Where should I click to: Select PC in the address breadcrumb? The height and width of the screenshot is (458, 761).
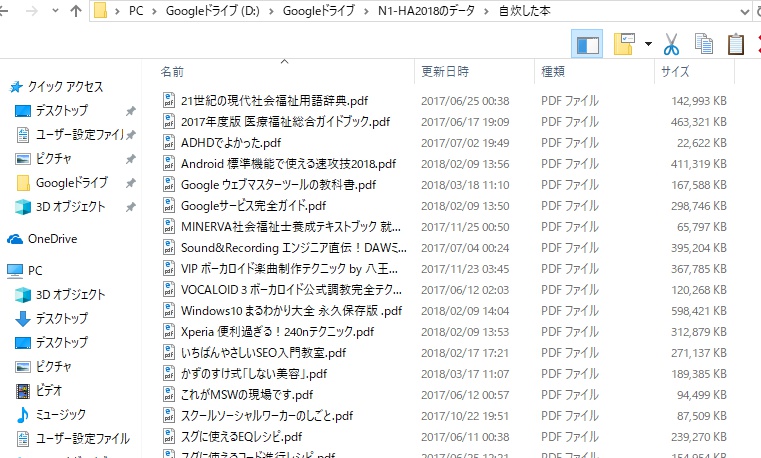tap(136, 11)
